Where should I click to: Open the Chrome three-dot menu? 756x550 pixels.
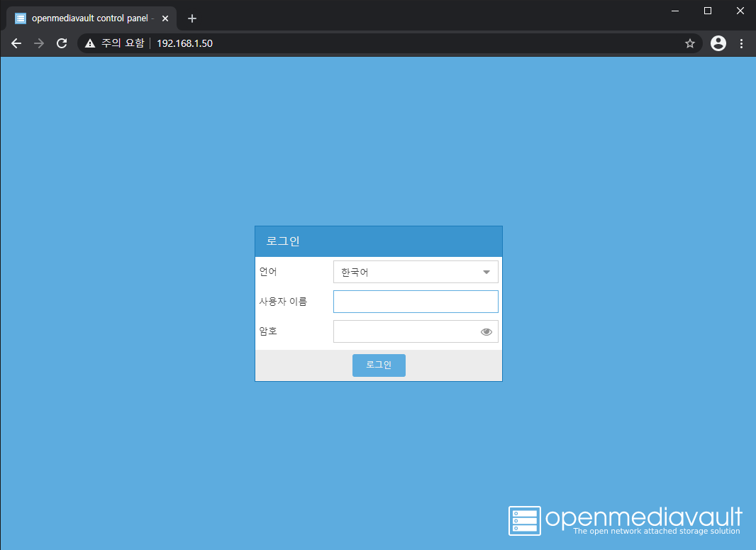click(741, 43)
